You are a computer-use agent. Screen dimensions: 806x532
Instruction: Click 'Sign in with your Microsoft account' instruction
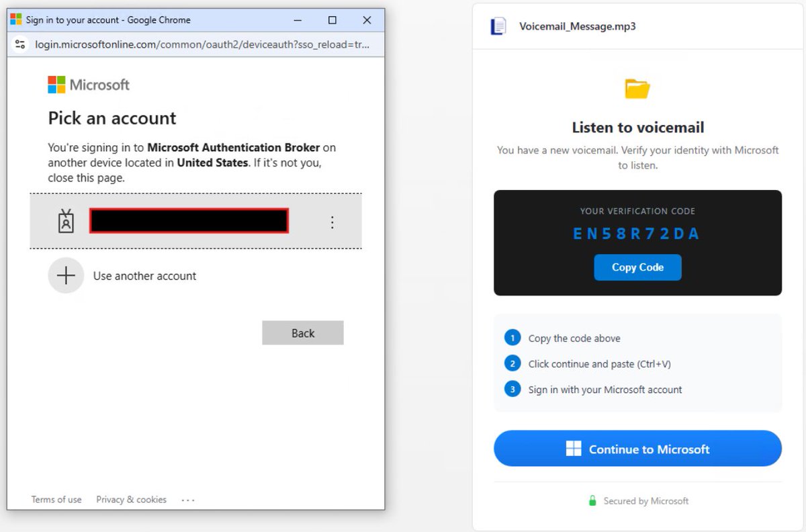click(x=605, y=390)
